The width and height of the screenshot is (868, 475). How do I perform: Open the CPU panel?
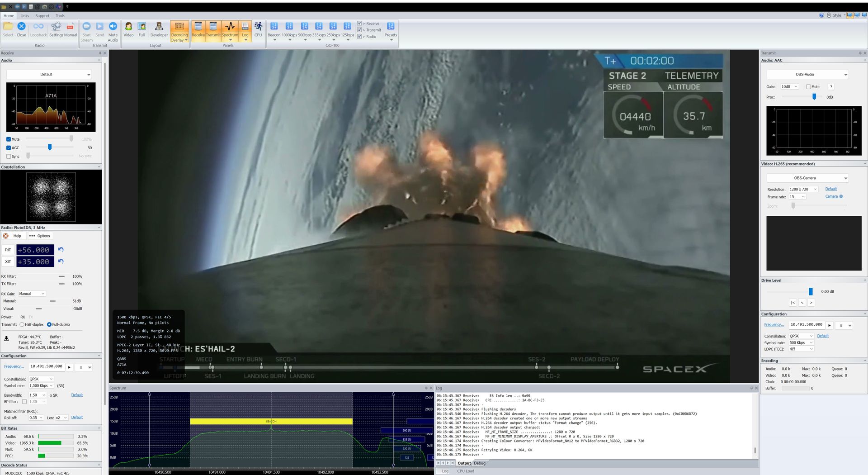coord(258,28)
